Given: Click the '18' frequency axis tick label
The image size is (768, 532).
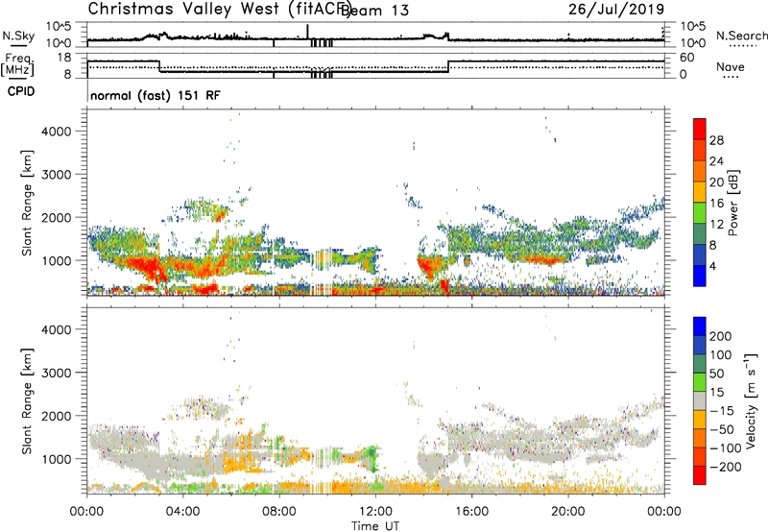Looking at the screenshot, I should click(64, 58).
